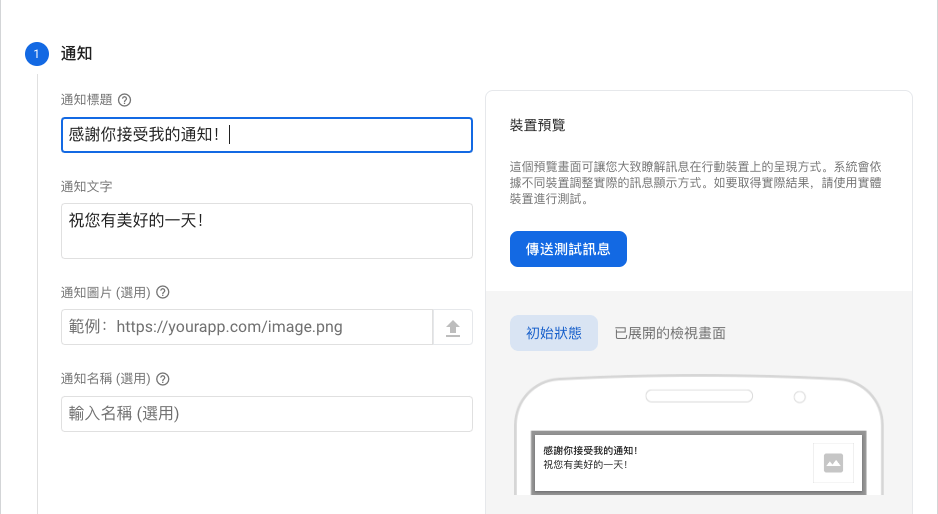Click the preview description paragraph text
The width and height of the screenshot is (938, 514).
696,183
